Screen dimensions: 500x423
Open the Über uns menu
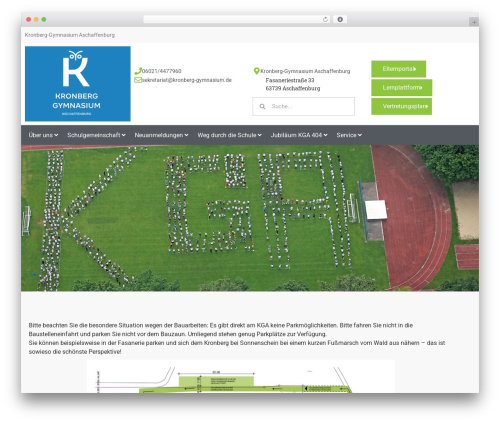(43, 135)
